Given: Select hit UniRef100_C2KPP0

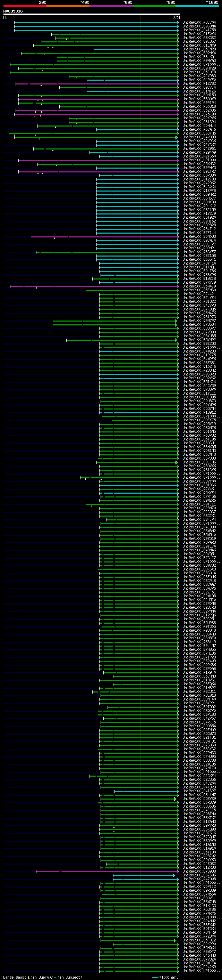Looking at the screenshot, I should point(199,944).
